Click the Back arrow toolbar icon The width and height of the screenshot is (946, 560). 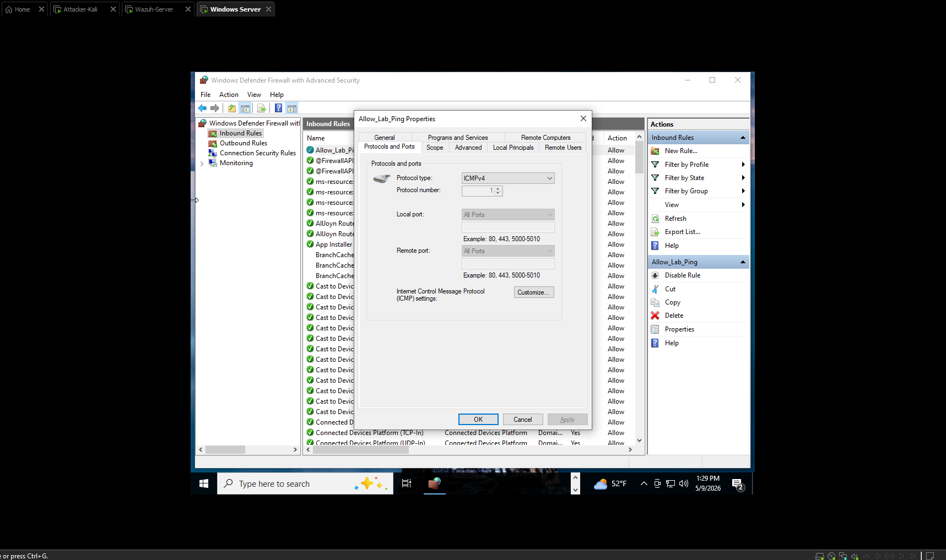(202, 108)
